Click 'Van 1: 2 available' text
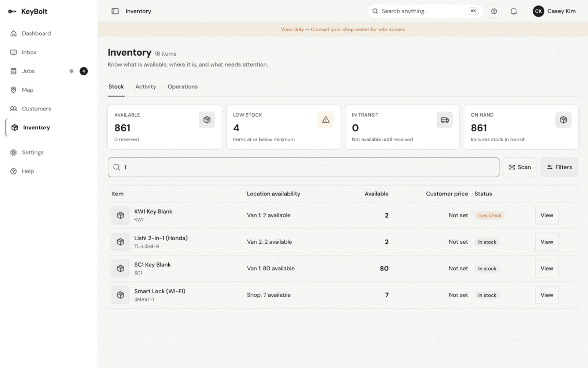This screenshot has width=588, height=368. [x=269, y=215]
